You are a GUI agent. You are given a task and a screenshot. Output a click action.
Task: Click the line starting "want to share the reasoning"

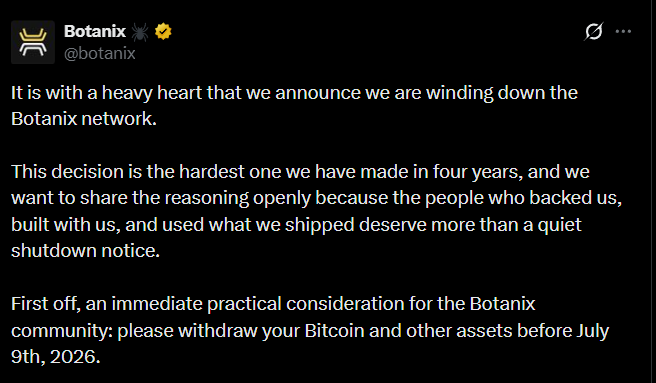click(316, 198)
